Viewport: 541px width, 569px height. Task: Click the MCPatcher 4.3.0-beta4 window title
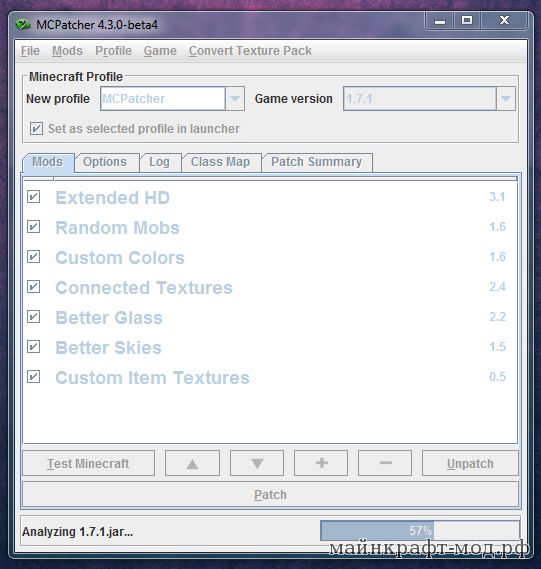[x=97, y=25]
